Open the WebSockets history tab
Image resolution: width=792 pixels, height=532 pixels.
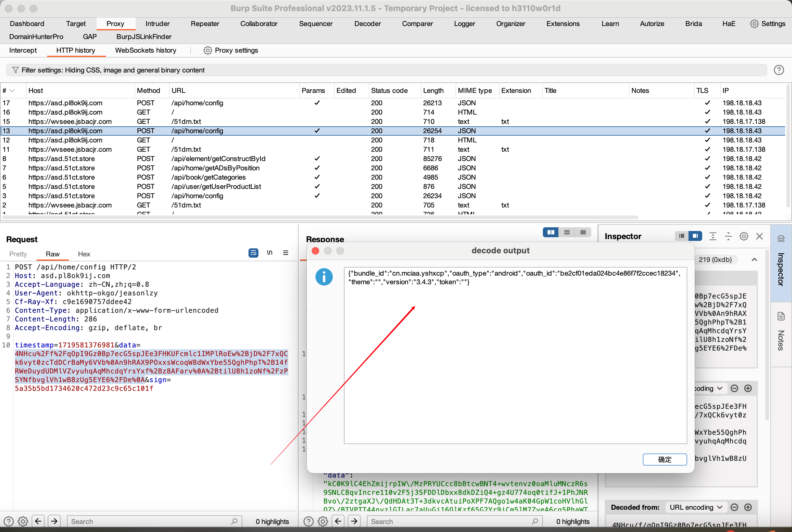tap(146, 50)
